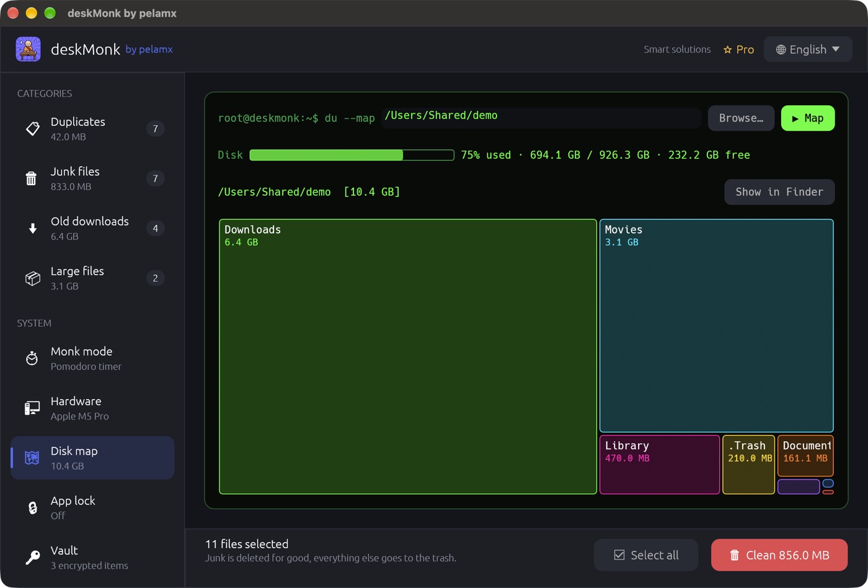The image size is (868, 588).
Task: Click the trash icon in Clean button
Action: pos(735,555)
